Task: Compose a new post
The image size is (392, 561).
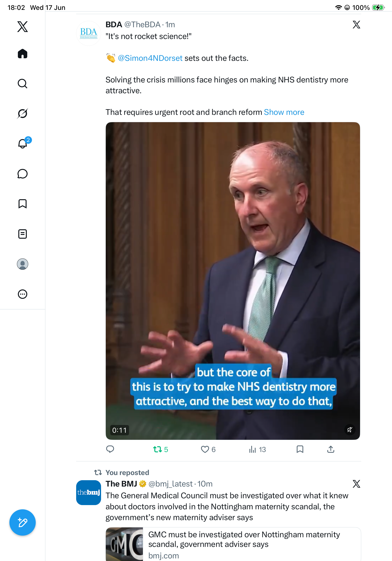Action: (23, 522)
